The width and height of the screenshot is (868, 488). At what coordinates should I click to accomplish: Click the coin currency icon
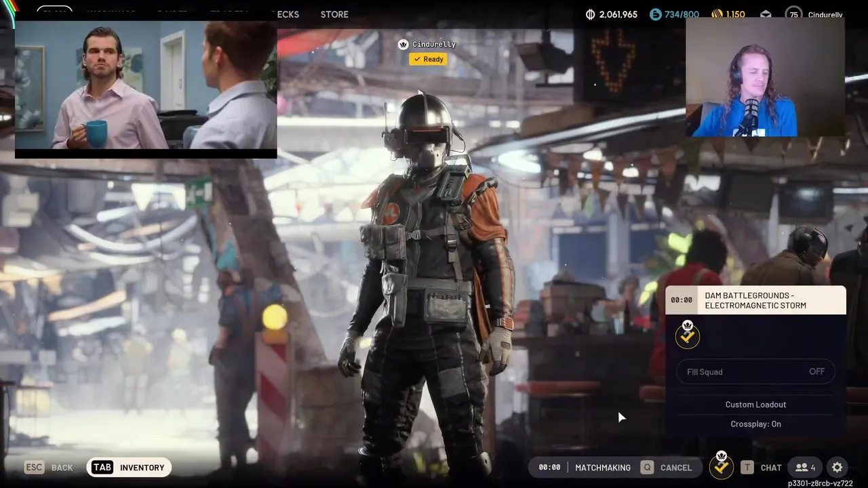pos(590,14)
